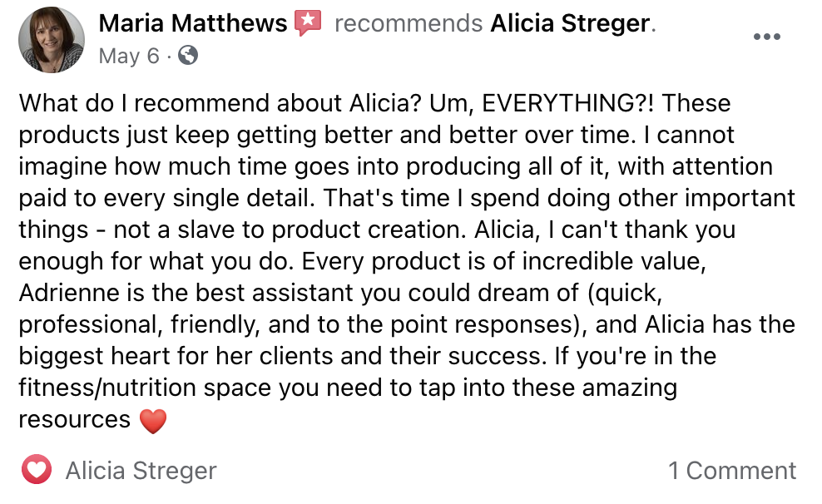
Task: Click the phrase "biggest heart" in the review
Action: [x=98, y=357]
